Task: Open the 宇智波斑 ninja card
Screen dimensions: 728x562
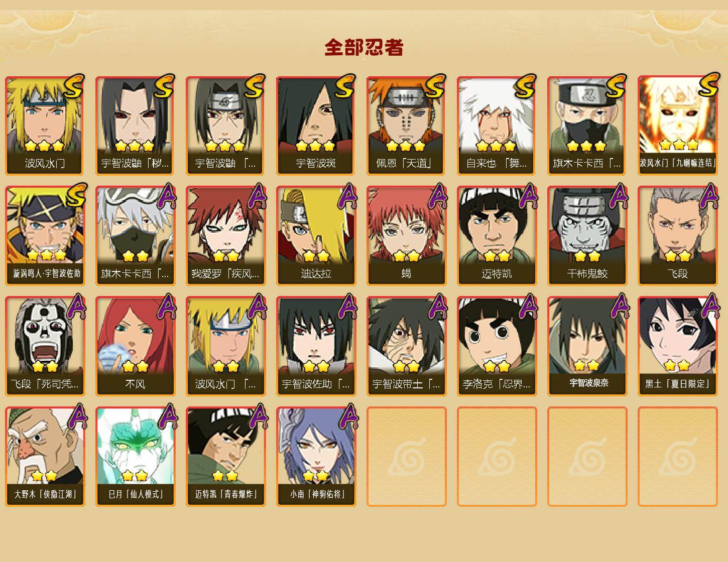Action: pyautogui.click(x=316, y=125)
